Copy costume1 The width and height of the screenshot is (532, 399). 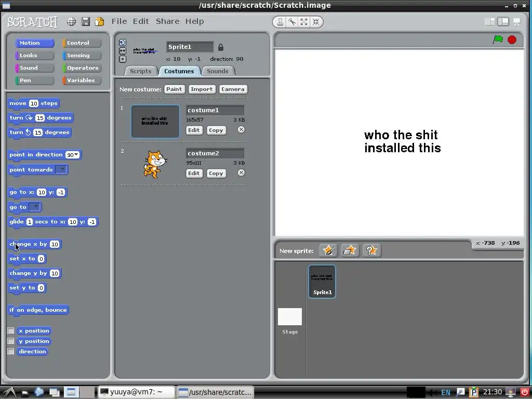coord(216,130)
